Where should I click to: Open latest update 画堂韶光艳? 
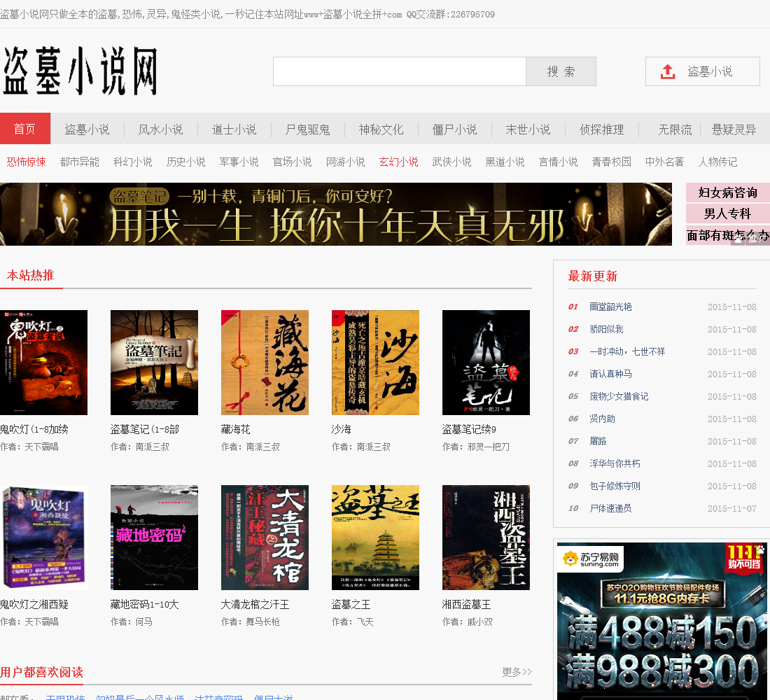pos(610,307)
